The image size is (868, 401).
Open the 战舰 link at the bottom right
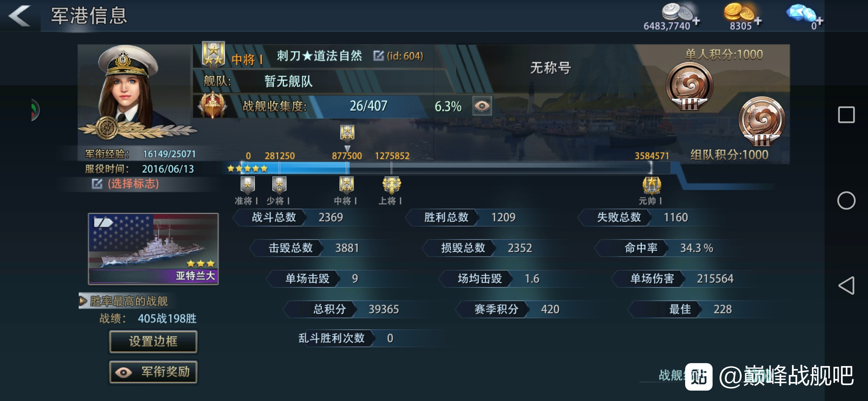click(671, 375)
